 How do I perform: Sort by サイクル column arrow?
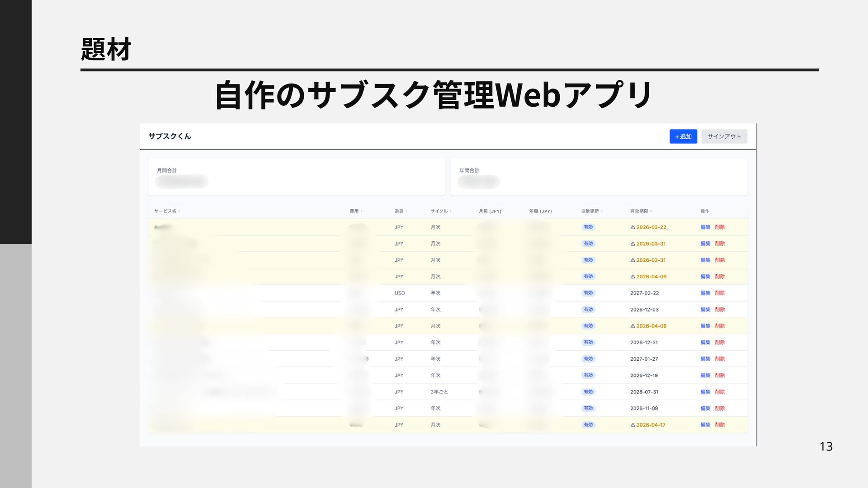(451, 211)
